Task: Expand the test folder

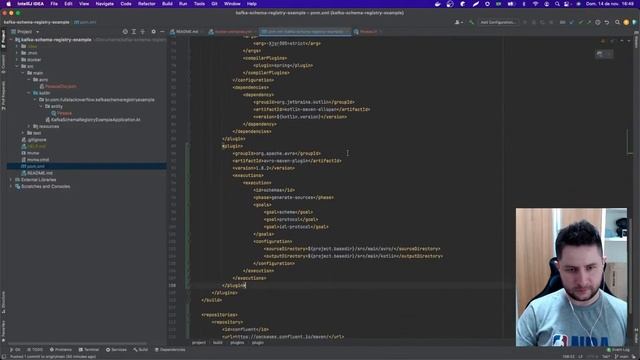Action: coord(23,133)
